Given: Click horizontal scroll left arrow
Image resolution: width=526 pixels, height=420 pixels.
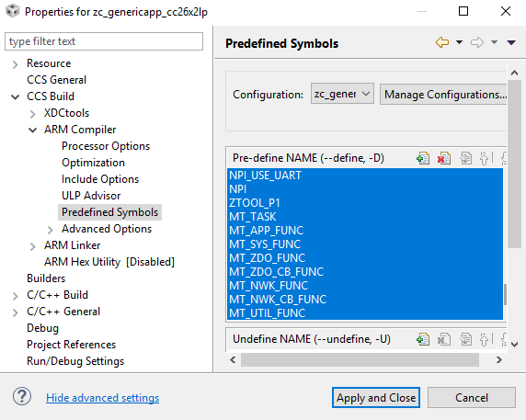Looking at the screenshot, I should coord(233,359).
